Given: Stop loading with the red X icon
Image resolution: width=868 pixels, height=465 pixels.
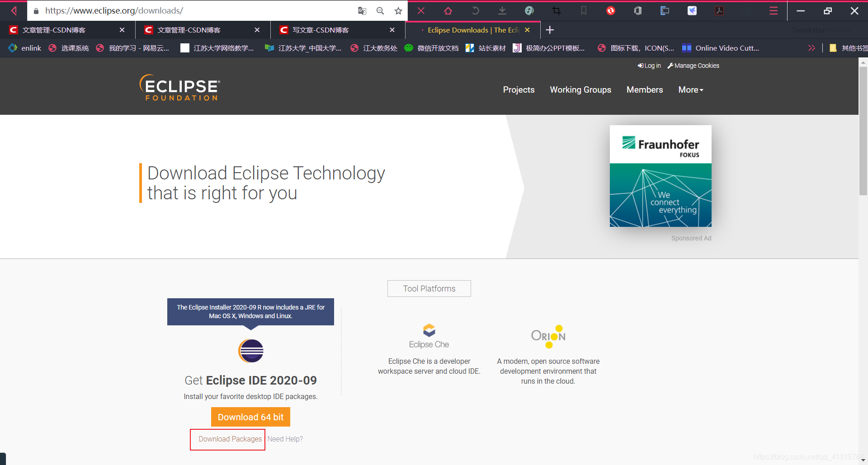Looking at the screenshot, I should coord(421,10).
